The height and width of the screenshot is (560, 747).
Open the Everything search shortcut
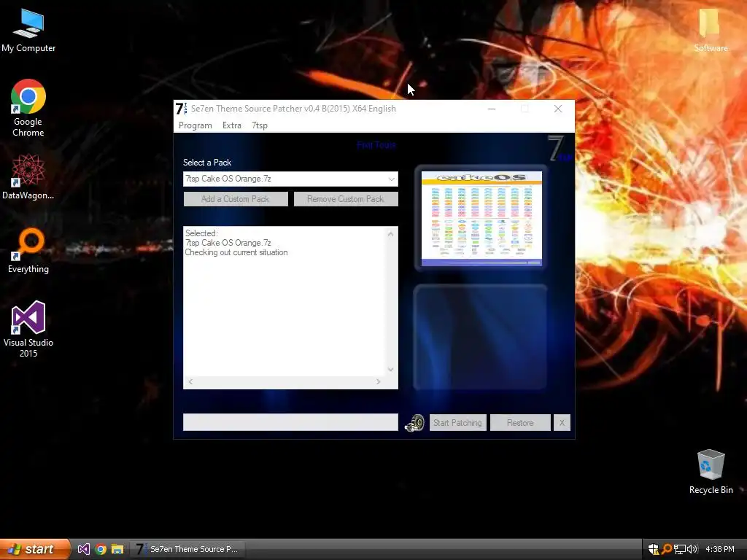[x=28, y=251]
